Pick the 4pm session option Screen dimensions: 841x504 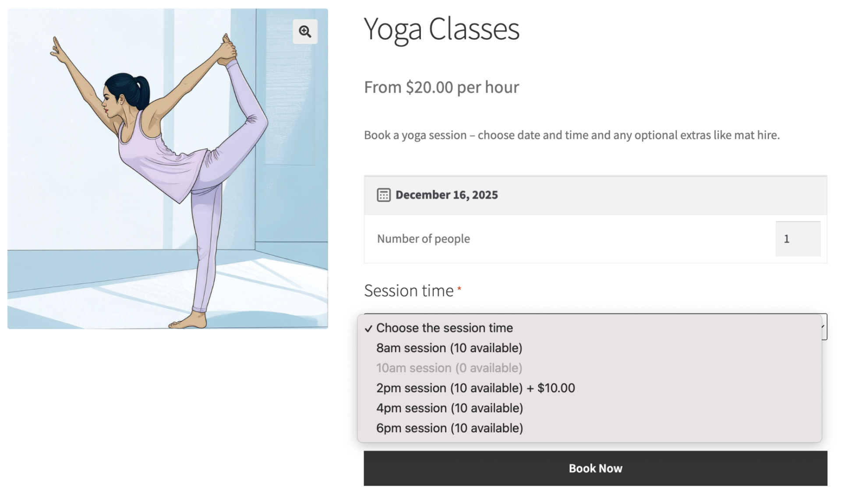449,408
